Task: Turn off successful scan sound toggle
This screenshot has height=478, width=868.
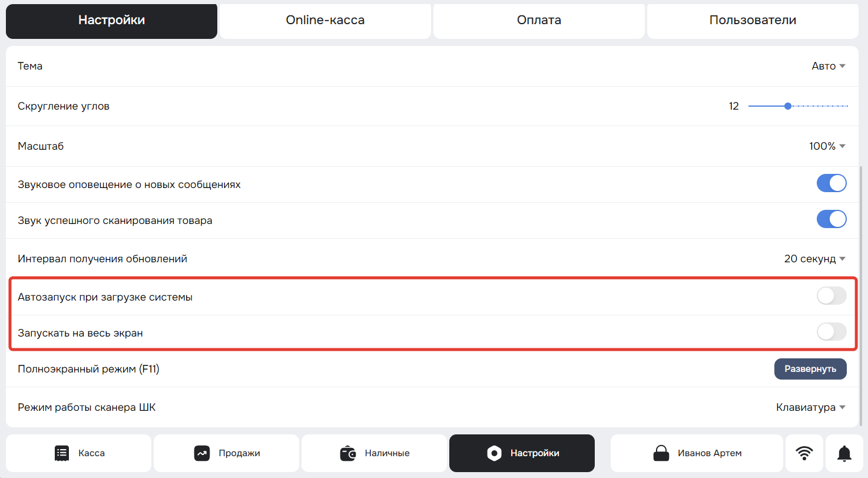Action: [x=831, y=220]
